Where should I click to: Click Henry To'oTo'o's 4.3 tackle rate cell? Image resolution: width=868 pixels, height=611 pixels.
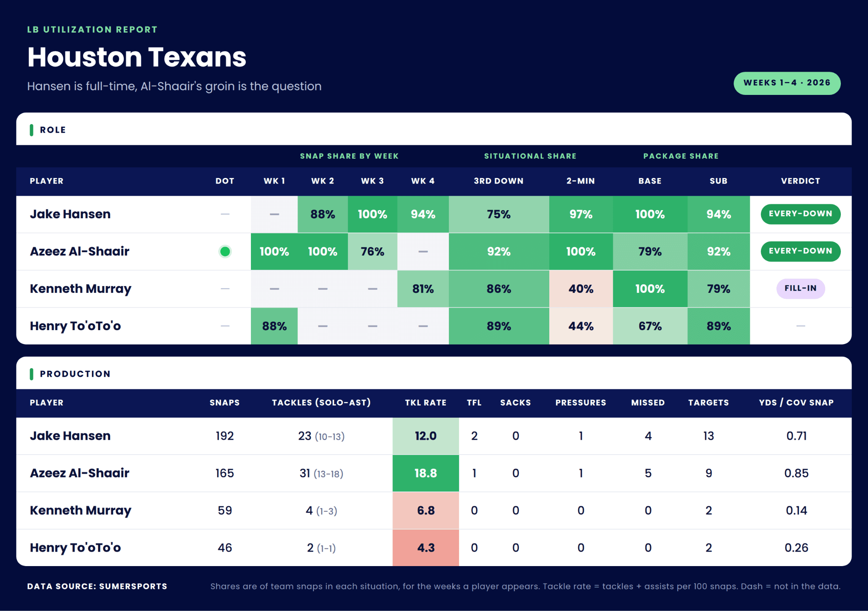(x=426, y=547)
